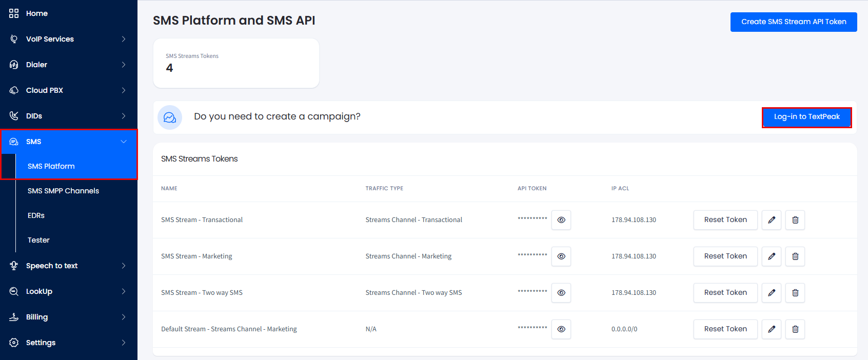The image size is (868, 360).
Task: Reset Token for SMS Stream - Marketing
Action: [x=725, y=256]
